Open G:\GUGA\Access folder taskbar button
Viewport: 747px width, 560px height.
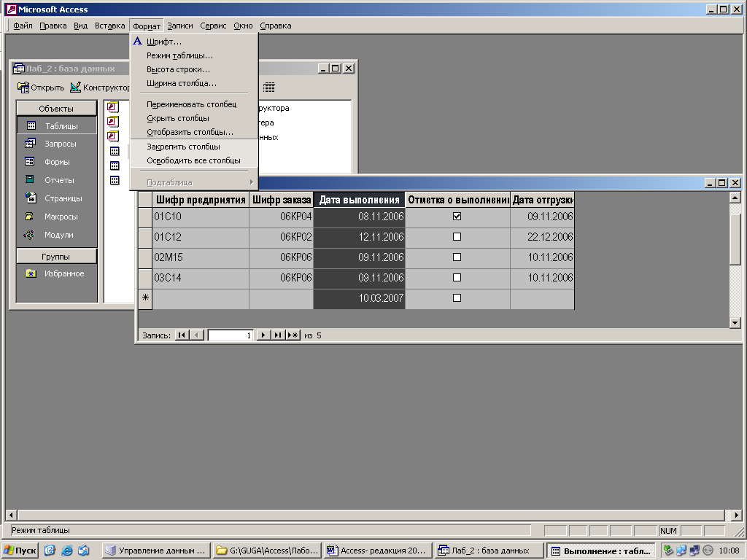pos(267,551)
